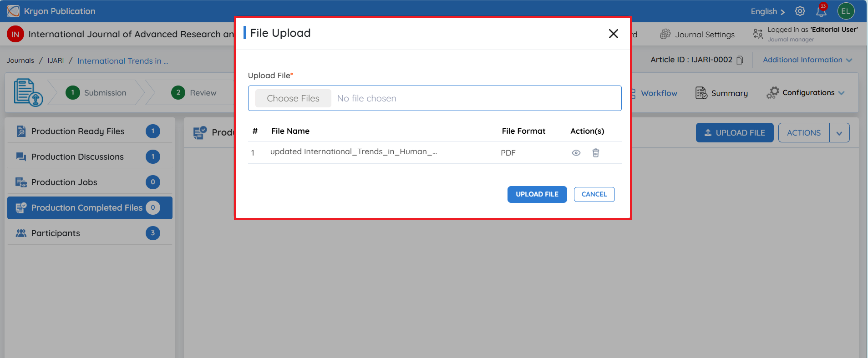Click the IJARI breadcrumb link
Screen dimensions: 868x358
[56, 61]
